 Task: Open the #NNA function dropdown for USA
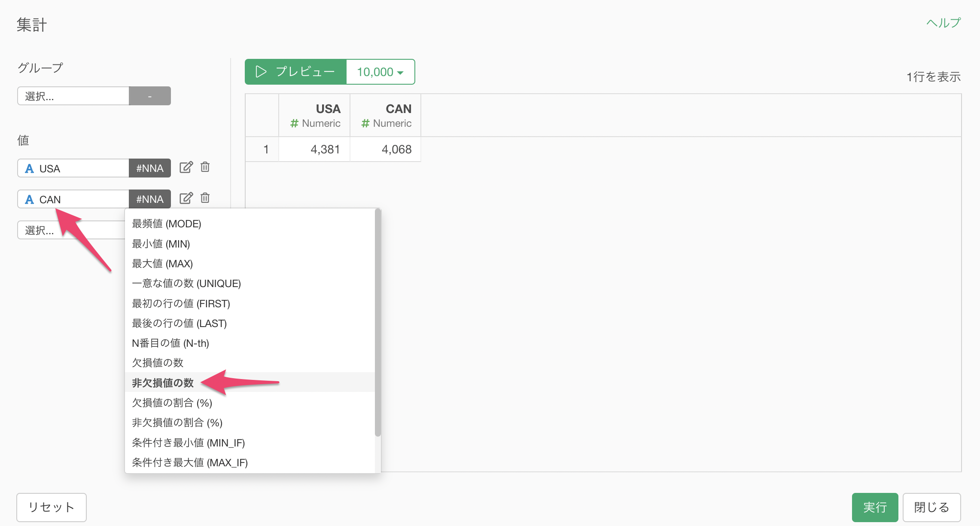pyautogui.click(x=149, y=168)
